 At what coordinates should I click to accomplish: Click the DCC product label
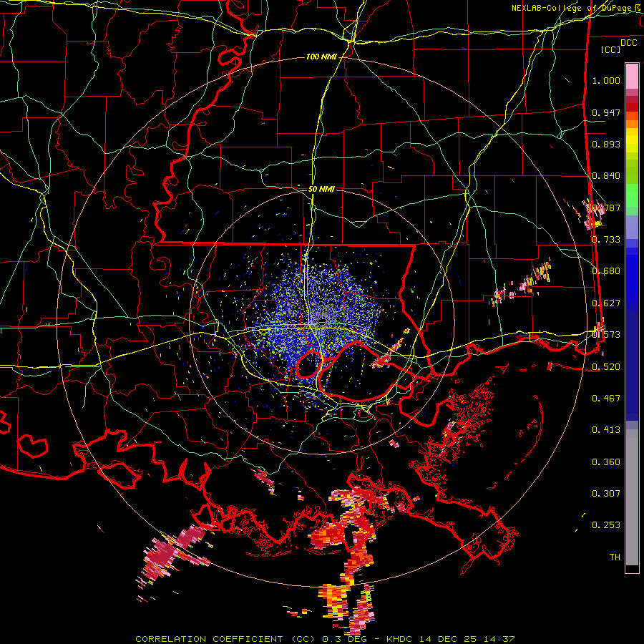point(628,43)
